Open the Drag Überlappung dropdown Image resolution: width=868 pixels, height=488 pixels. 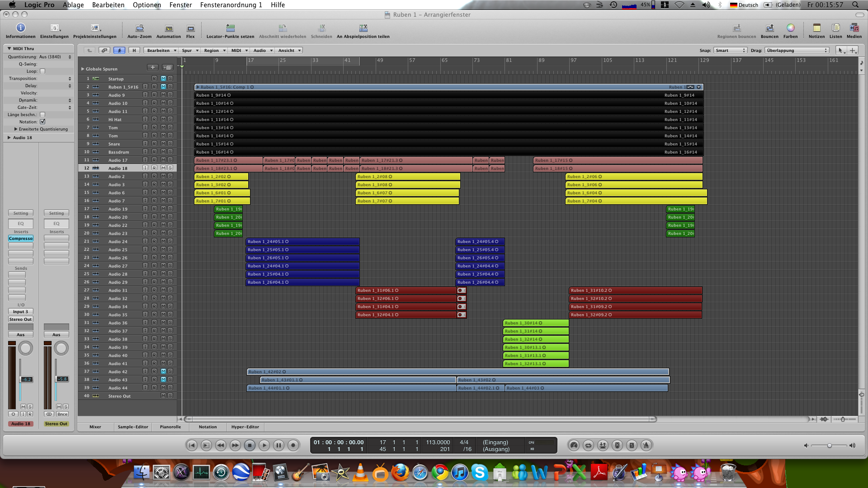point(797,50)
